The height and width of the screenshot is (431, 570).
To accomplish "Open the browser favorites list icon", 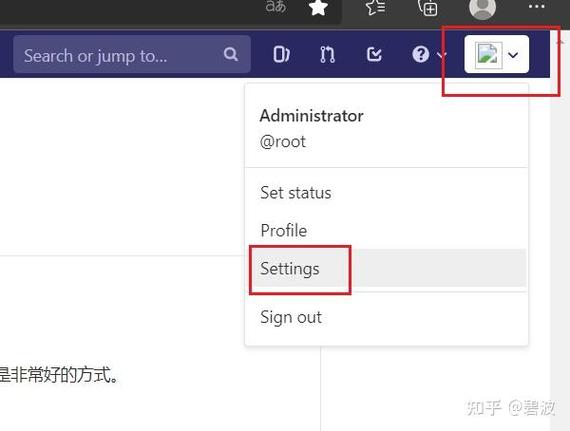I will [x=375, y=7].
